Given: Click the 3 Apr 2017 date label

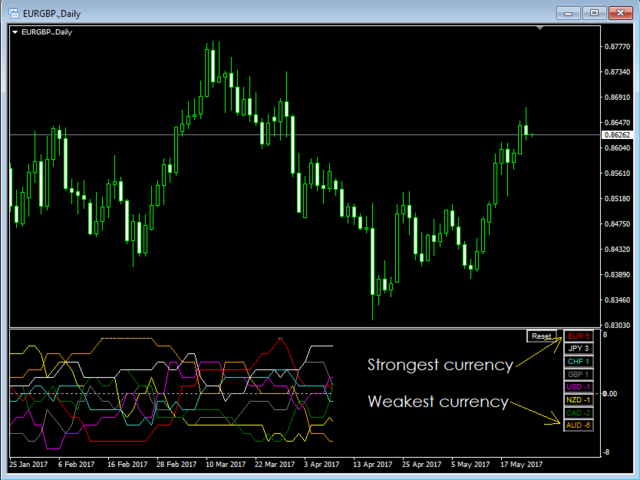Looking at the screenshot, I should coord(321,464).
